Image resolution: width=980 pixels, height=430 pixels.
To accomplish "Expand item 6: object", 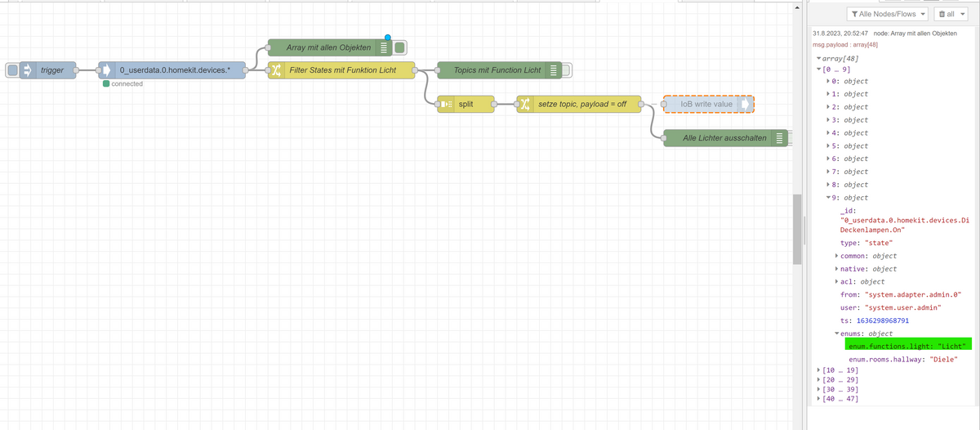I will coord(829,159).
